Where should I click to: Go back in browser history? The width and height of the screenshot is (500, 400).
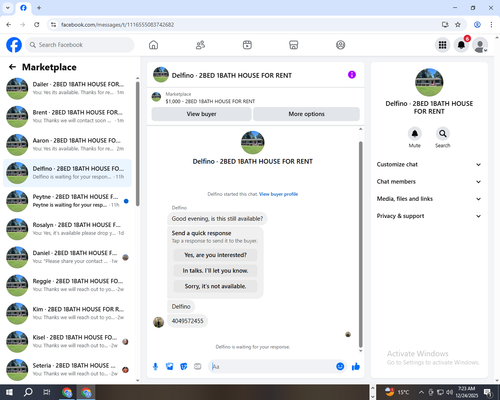coord(9,25)
